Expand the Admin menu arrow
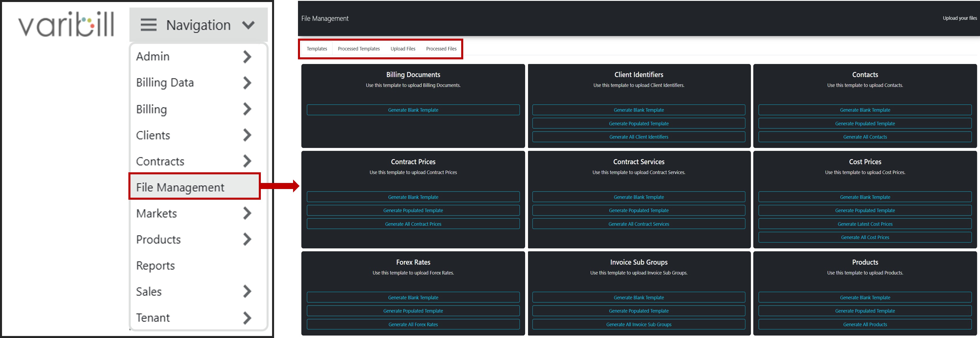This screenshot has height=338, width=980. (x=247, y=57)
